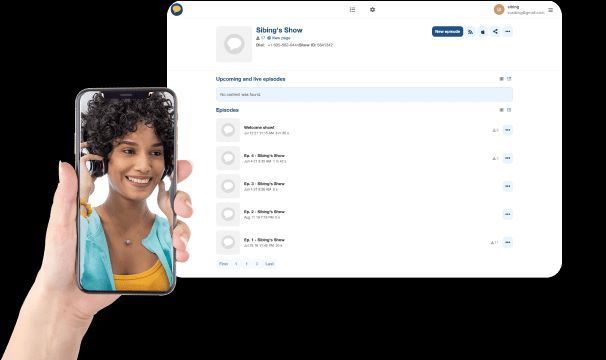This screenshot has height=360, width=606.
Task: Click the open icon for Upcoming episodes
Action: [509, 79]
